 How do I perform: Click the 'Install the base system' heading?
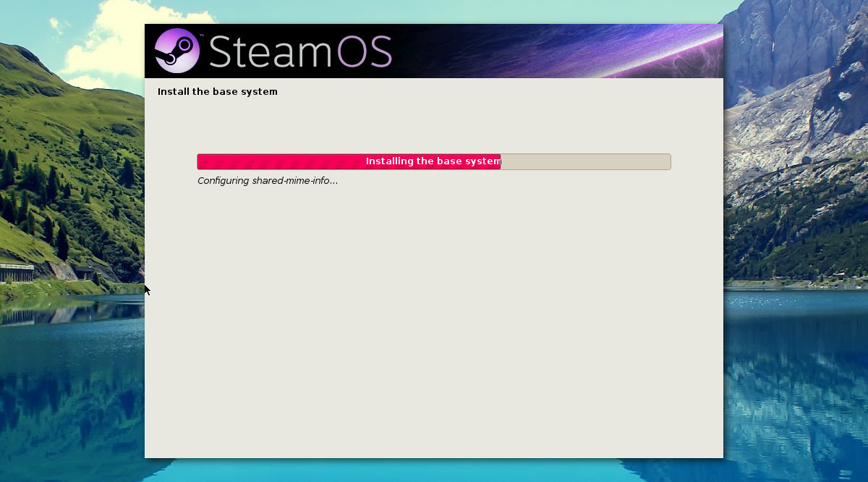(218, 92)
